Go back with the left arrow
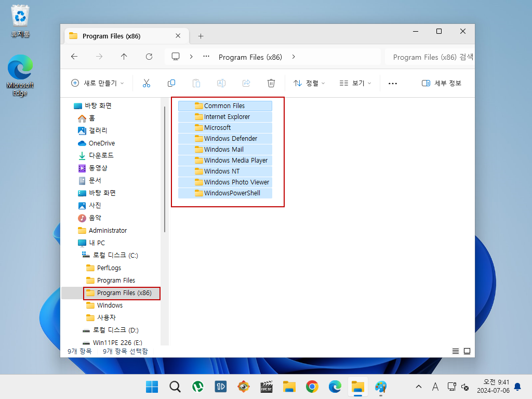The height and width of the screenshot is (399, 532). pos(74,57)
